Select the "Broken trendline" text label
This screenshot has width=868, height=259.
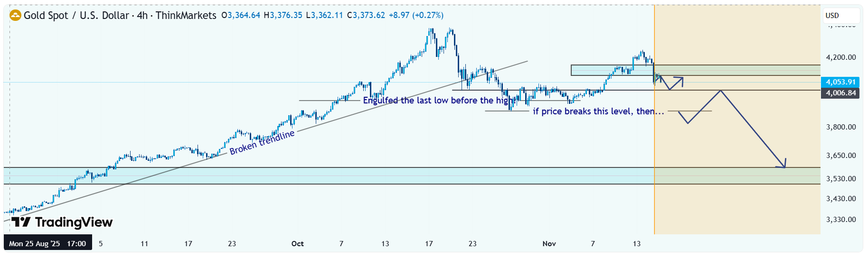(x=262, y=142)
